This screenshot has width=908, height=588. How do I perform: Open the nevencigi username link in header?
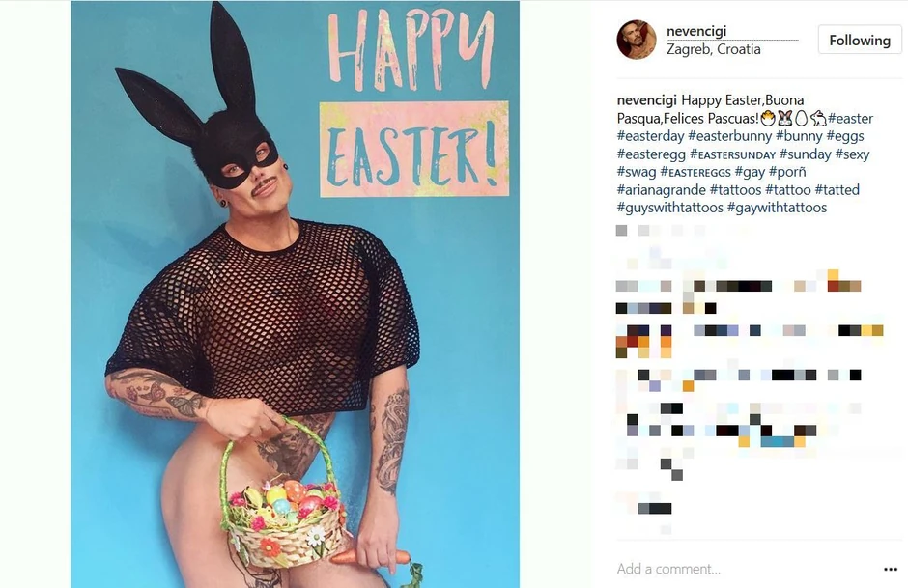tap(696, 31)
